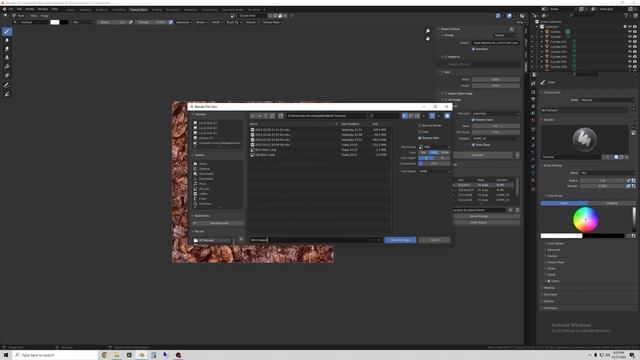Click Cancel in the file dialog

(x=434, y=240)
